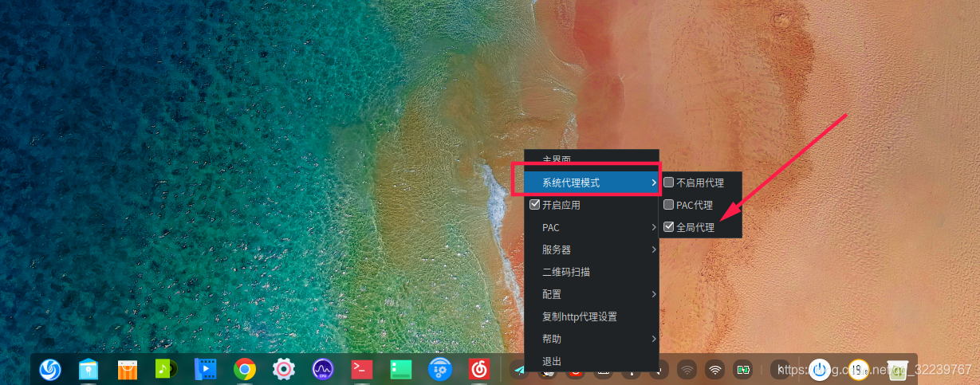Image resolution: width=980 pixels, height=385 pixels.
Task: Expand the 系统代理模式 submenu arrow
Action: click(x=653, y=183)
